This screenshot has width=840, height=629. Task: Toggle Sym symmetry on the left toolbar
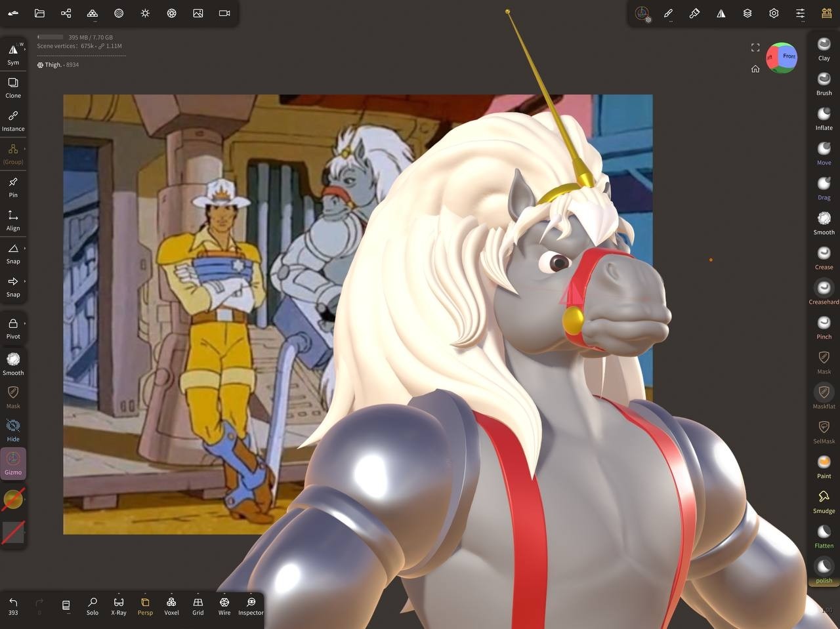pyautogui.click(x=13, y=54)
